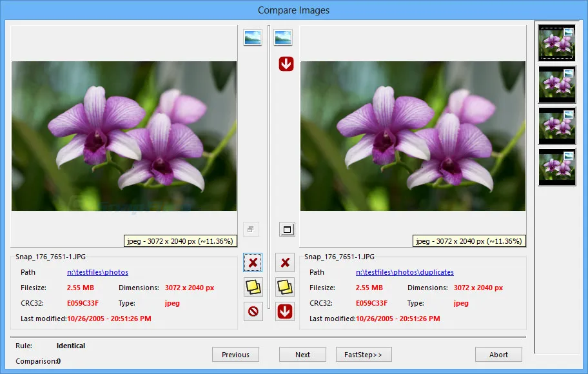588x374 pixels.
Task: Click the left orchid preview image
Action: click(x=124, y=136)
